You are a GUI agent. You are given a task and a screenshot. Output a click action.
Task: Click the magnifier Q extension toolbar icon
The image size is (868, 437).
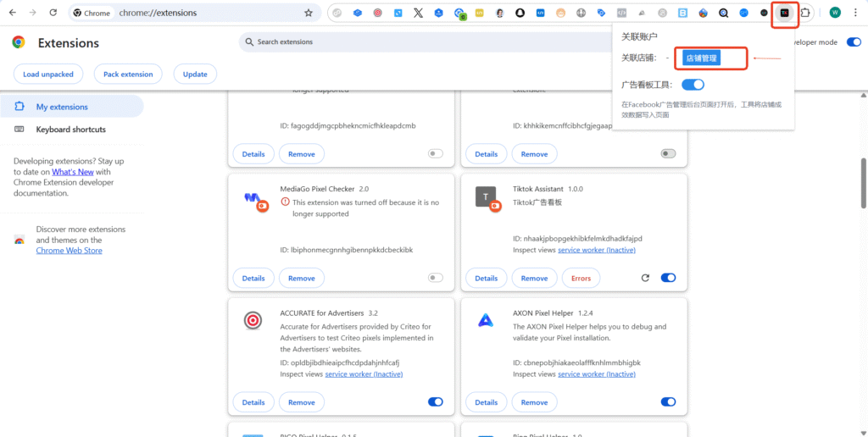(724, 13)
